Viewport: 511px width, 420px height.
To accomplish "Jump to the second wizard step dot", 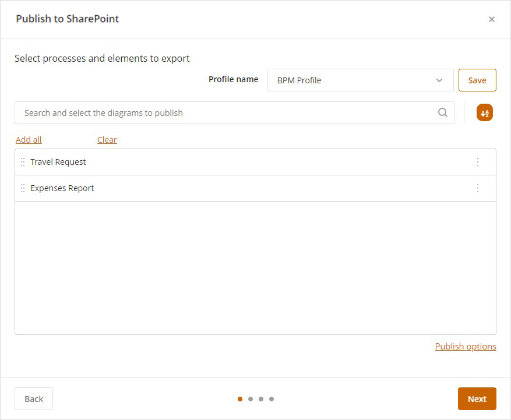I will click(251, 399).
